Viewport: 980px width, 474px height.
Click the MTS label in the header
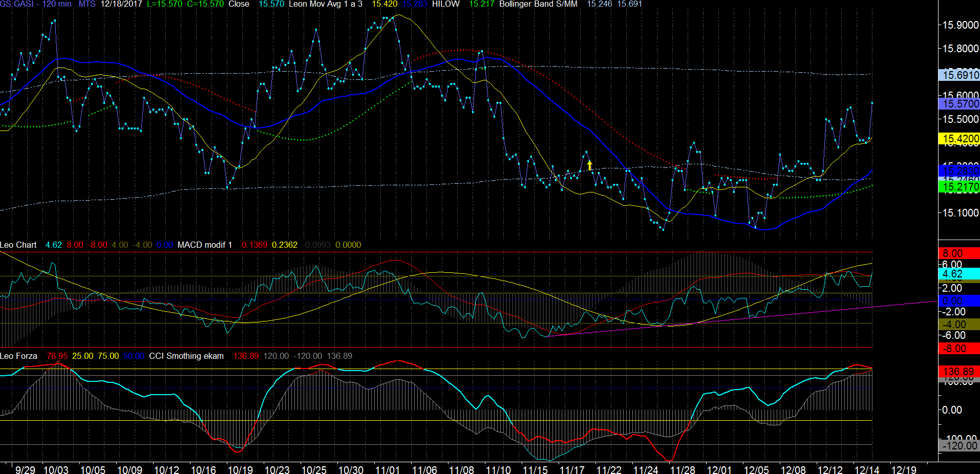87,4
